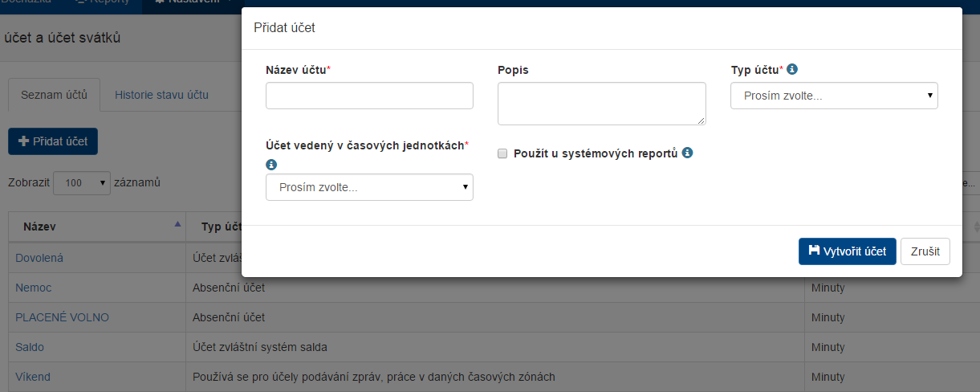The height and width of the screenshot is (392, 980).
Task: Open the Typ účtu dropdown
Action: 834,96
